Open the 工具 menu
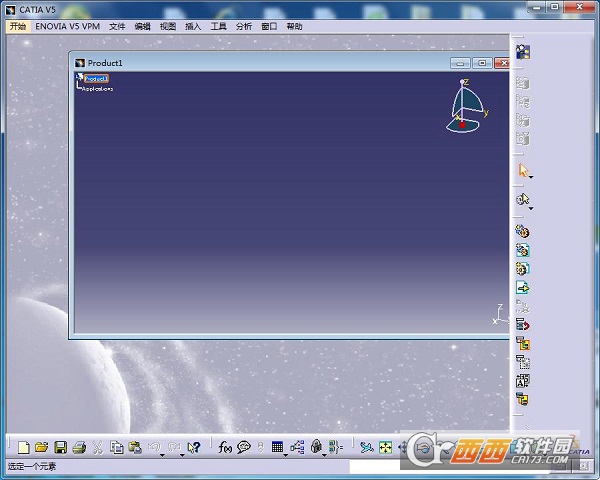Viewport: 600px width, 480px height. [218, 26]
